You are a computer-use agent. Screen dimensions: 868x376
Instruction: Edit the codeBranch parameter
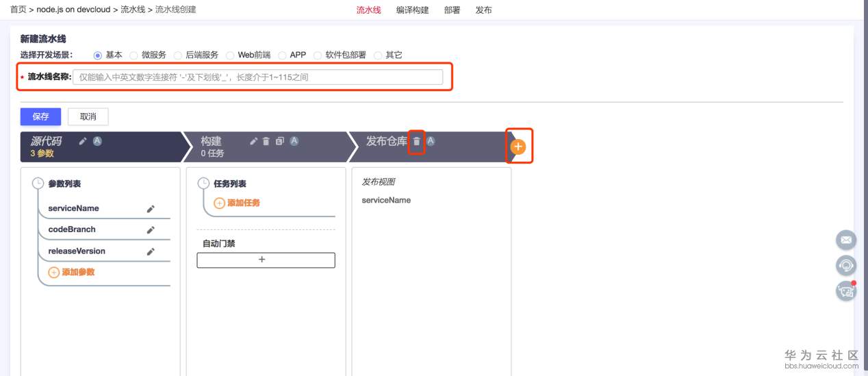[151, 230]
